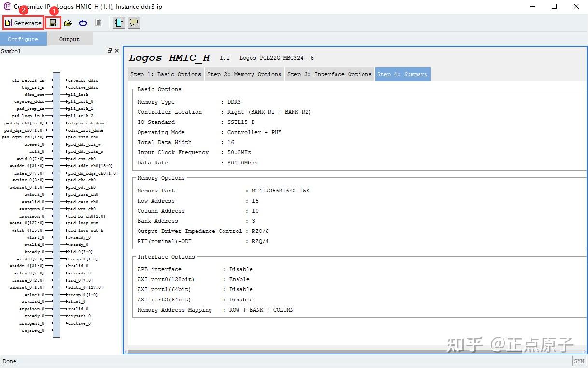Image resolution: width=588 pixels, height=368 pixels.
Task: Open the IP log document icon
Action: click(x=98, y=22)
